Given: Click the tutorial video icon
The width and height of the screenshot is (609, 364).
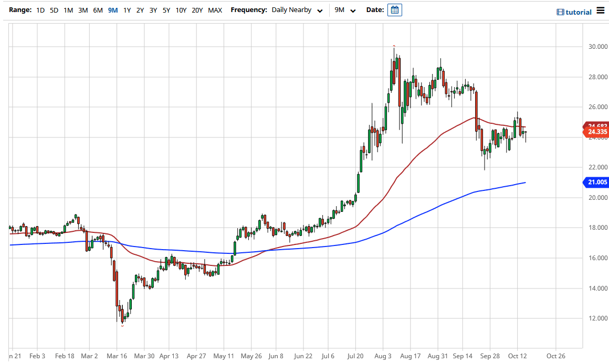Looking at the screenshot, I should pyautogui.click(x=560, y=12).
